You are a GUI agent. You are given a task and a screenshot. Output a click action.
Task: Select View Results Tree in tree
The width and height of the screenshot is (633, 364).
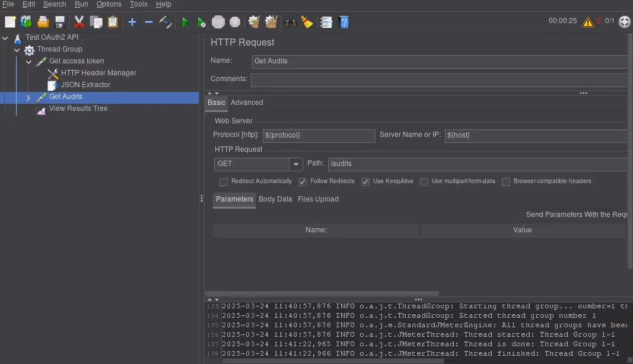point(78,108)
